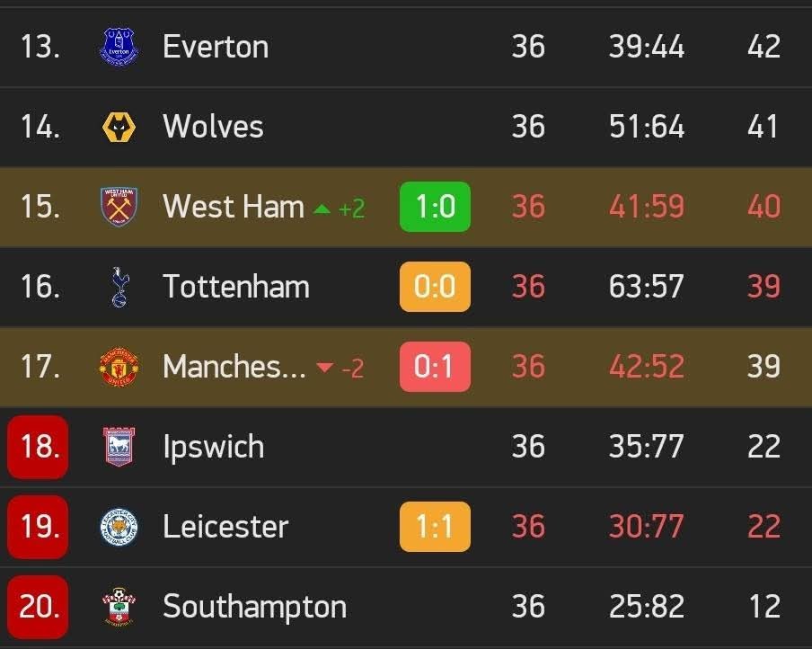Open Manchester United's 0:1 score badge
The height and width of the screenshot is (649, 812).
tap(435, 367)
